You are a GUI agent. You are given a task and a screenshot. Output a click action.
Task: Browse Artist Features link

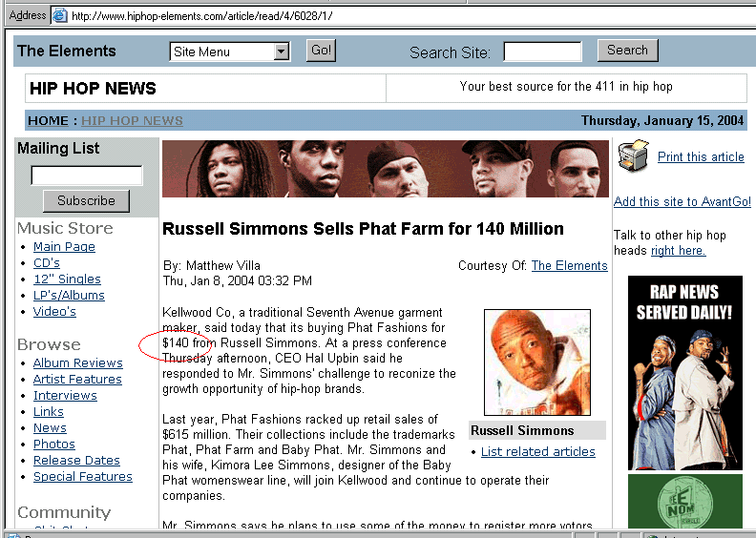coord(77,379)
